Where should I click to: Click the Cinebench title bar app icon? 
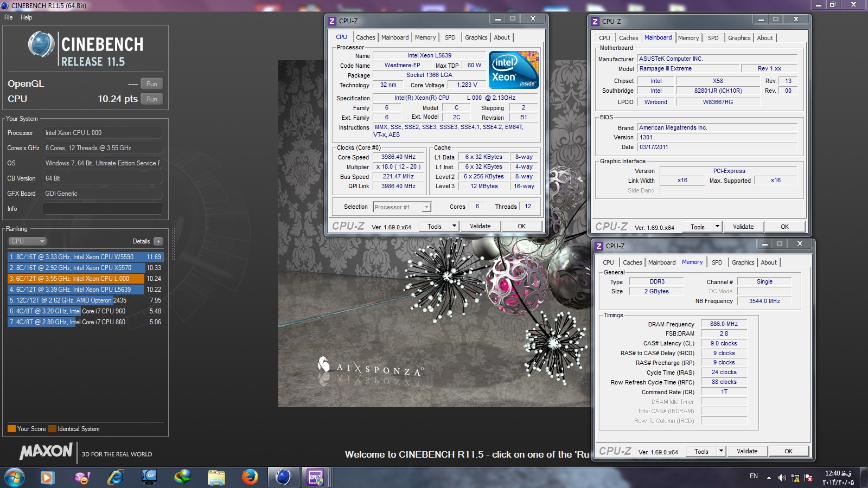[5, 5]
